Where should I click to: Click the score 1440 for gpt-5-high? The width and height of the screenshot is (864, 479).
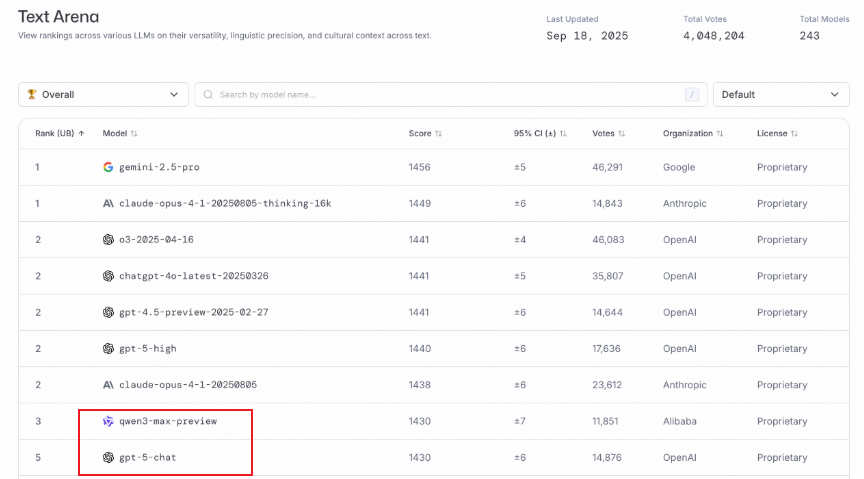pos(419,349)
